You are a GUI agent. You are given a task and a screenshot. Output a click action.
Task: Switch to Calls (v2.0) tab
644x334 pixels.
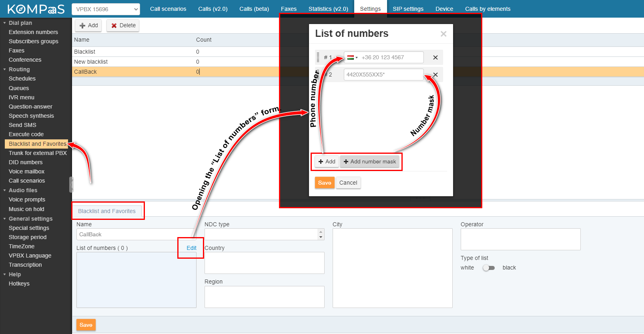(213, 9)
